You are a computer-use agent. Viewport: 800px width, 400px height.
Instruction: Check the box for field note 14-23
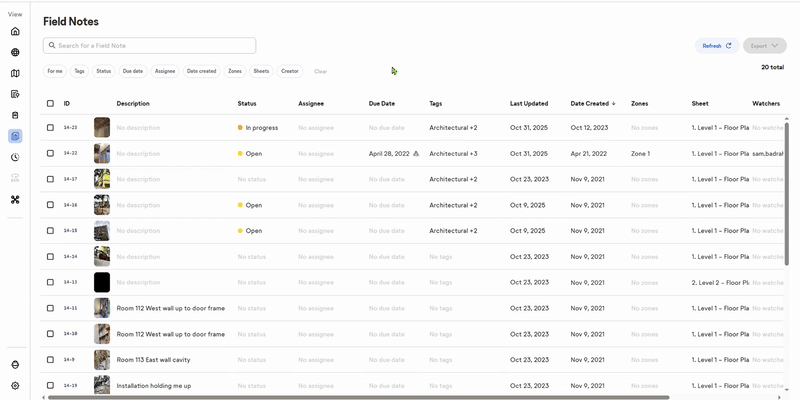pos(50,128)
